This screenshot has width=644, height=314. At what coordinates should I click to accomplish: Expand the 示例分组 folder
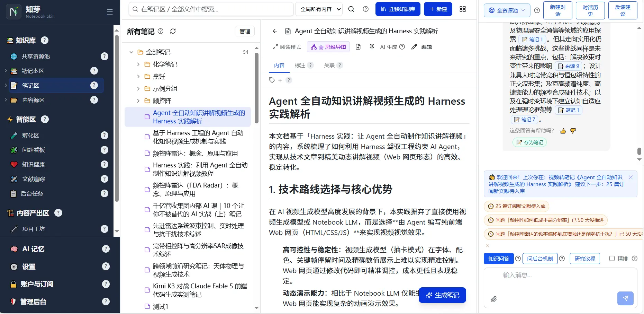coord(138,88)
